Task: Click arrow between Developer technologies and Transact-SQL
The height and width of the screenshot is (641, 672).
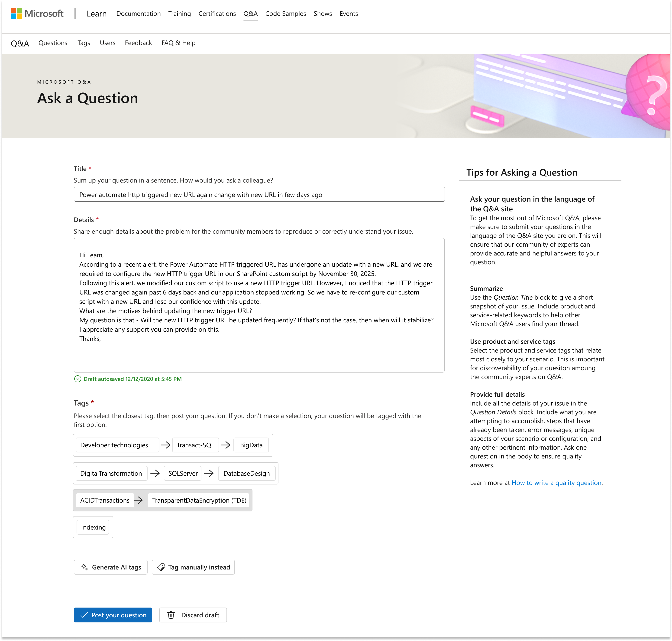Action: click(x=166, y=445)
